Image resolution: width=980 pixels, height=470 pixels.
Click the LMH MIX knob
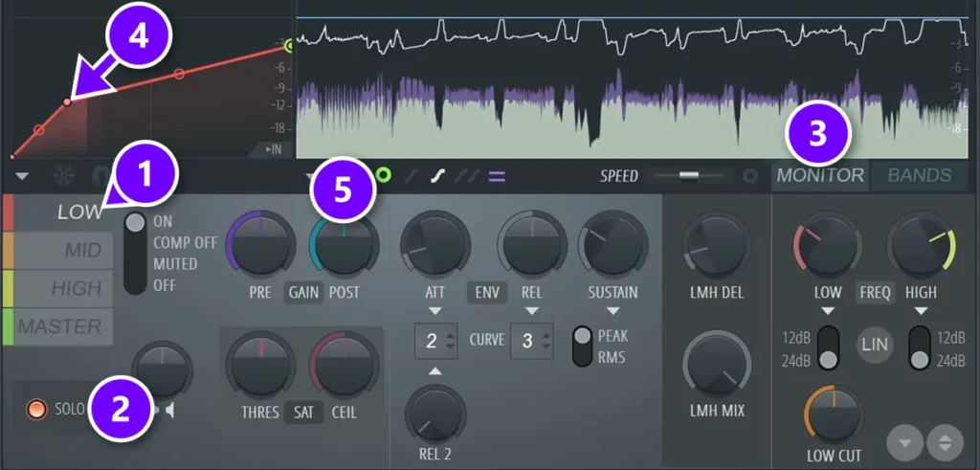[716, 365]
